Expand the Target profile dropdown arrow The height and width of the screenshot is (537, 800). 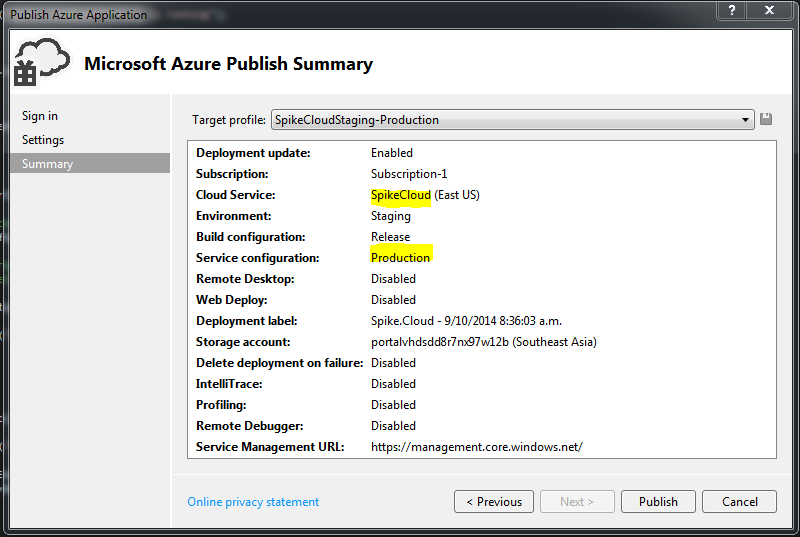745,120
